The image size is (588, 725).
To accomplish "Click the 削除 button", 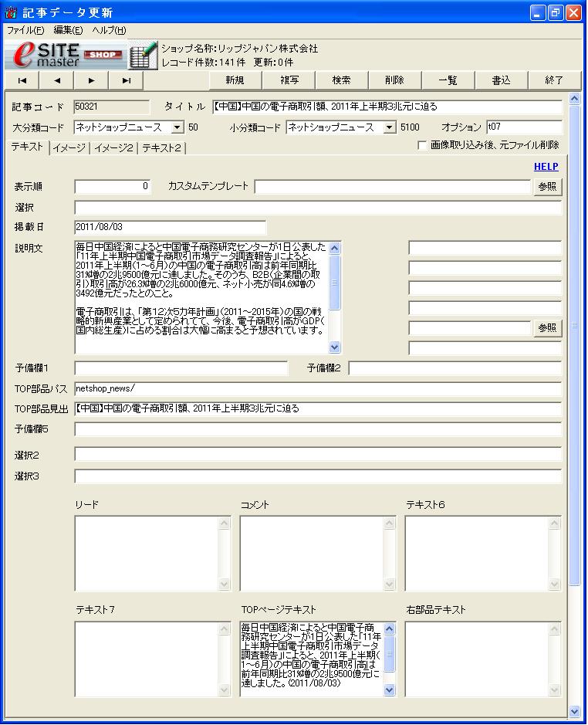I will tap(395, 80).
